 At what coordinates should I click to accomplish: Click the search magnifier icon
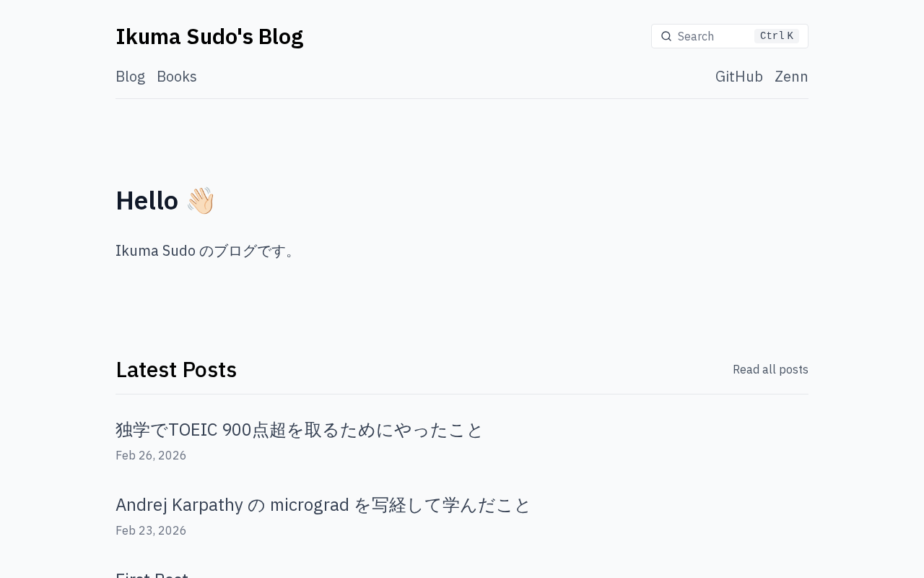click(x=666, y=36)
